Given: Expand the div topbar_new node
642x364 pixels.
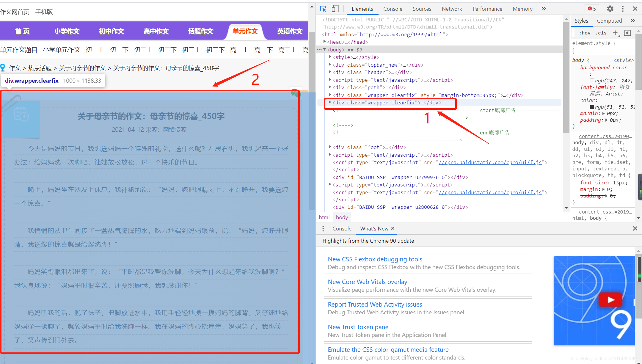Looking at the screenshot, I should point(330,65).
